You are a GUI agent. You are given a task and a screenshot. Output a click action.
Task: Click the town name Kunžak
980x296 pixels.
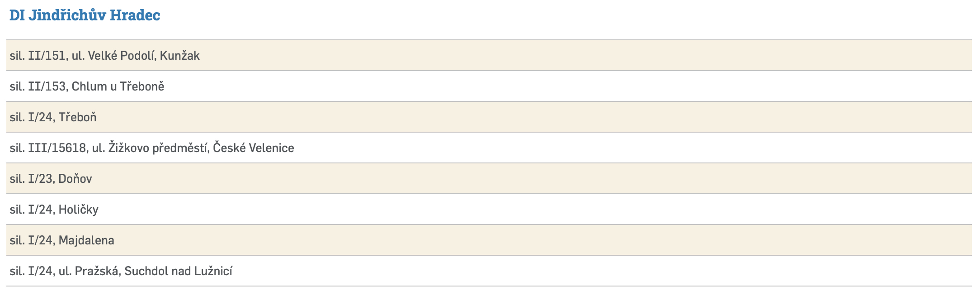point(179,56)
